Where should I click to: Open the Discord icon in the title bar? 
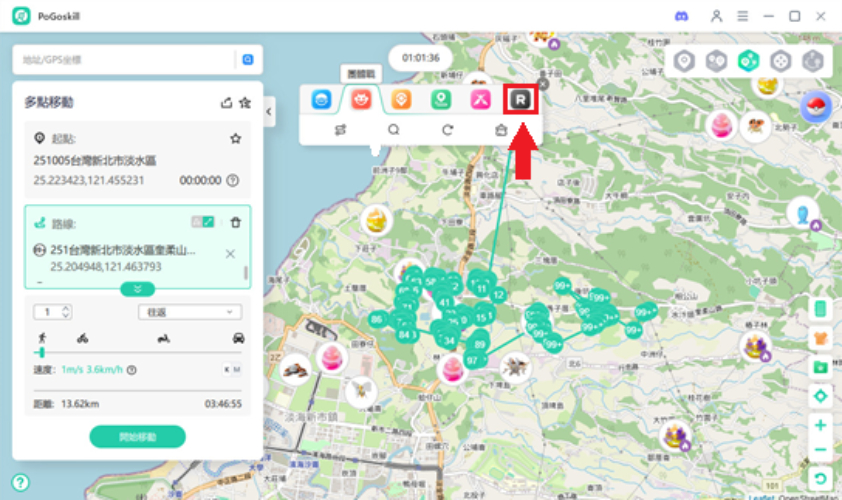(681, 16)
